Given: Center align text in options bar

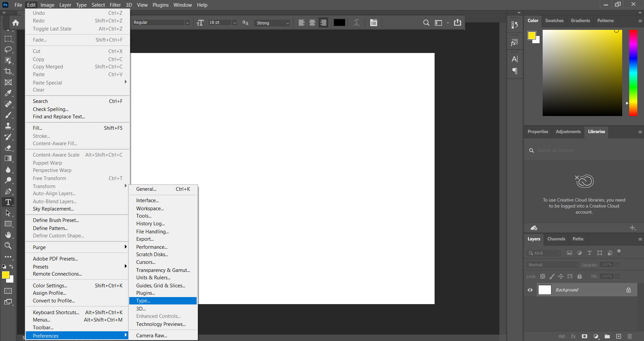Looking at the screenshot, I should [x=312, y=23].
